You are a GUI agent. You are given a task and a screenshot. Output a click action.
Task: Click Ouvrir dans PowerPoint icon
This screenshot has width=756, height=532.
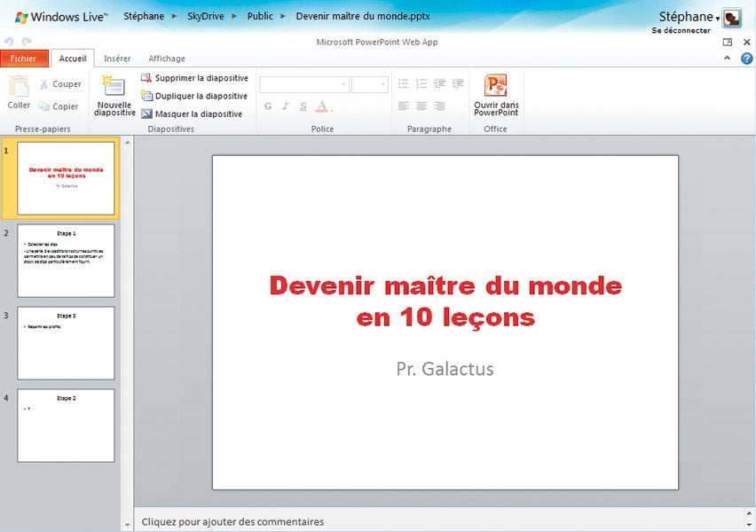496,86
